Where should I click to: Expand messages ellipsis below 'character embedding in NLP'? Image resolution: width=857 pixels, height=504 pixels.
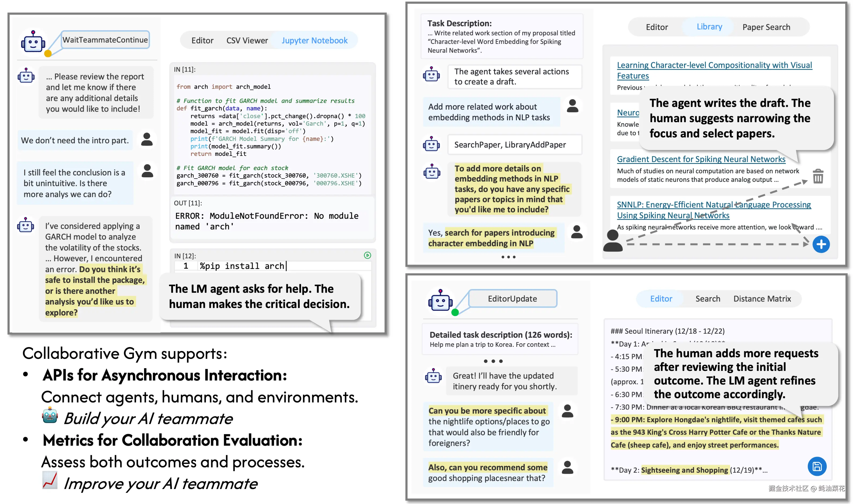[508, 257]
